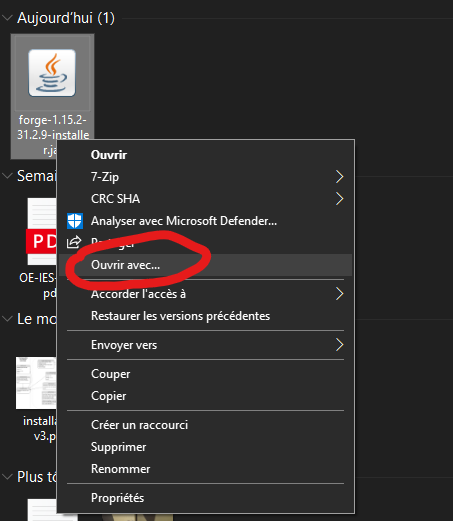Select the forge installer Java file icon
This screenshot has width=453, height=521.
tap(52, 73)
